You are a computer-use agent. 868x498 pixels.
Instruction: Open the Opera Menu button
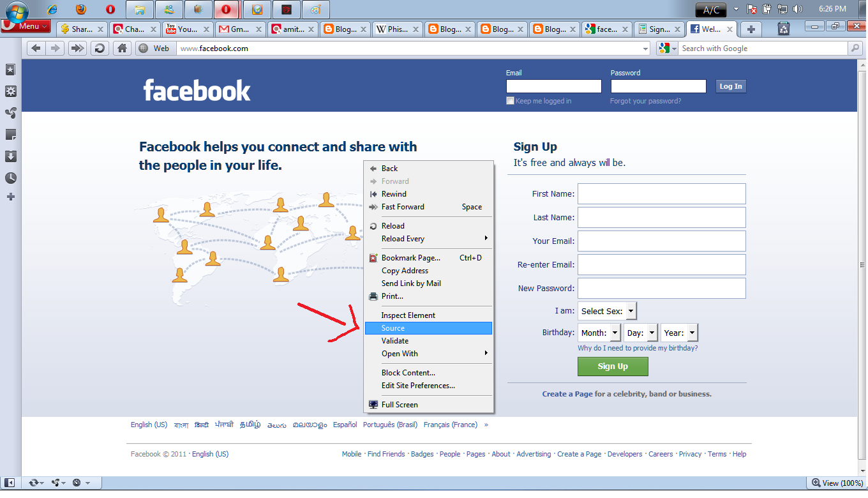tap(26, 26)
